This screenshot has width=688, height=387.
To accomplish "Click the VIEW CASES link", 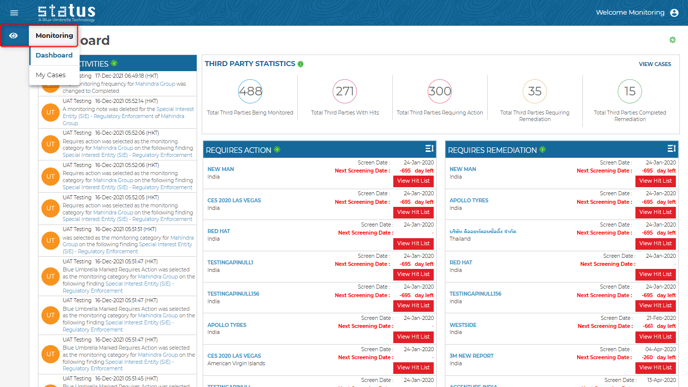I will click(x=655, y=64).
